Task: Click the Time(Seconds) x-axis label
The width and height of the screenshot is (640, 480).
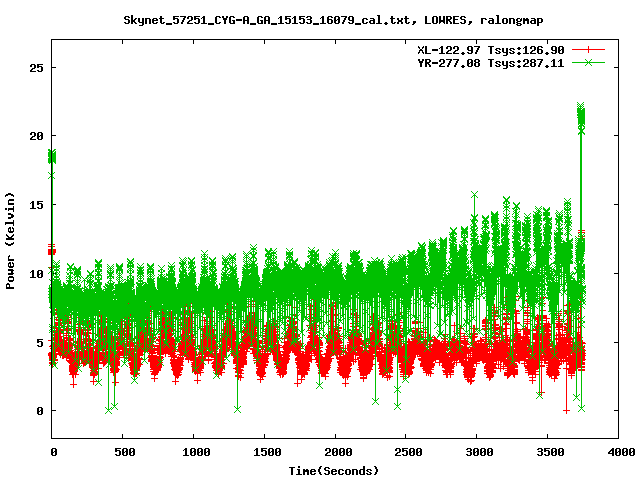Action: [334, 471]
